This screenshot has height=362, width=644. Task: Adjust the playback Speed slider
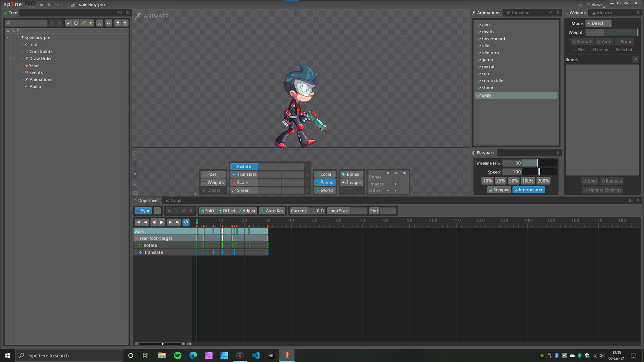pos(539,172)
